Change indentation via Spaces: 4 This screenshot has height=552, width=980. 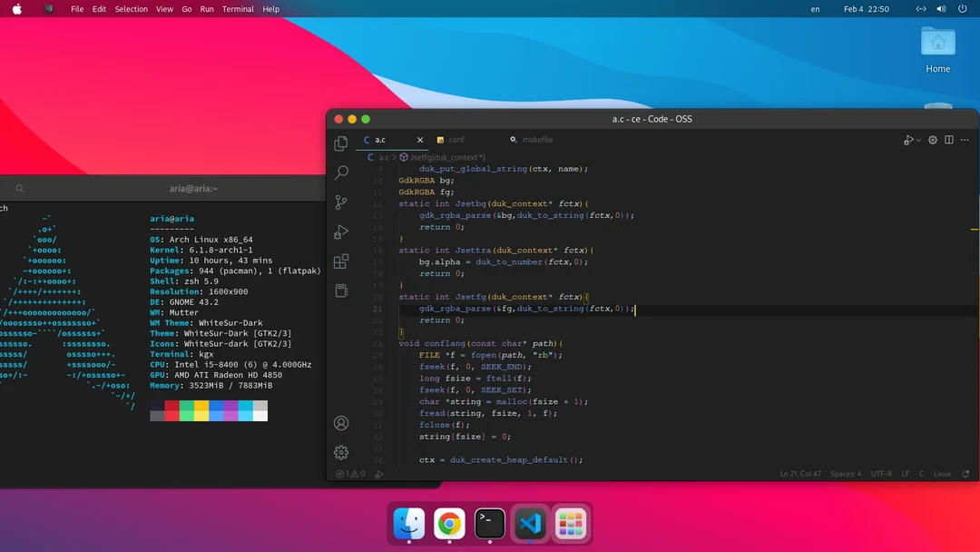coord(846,473)
